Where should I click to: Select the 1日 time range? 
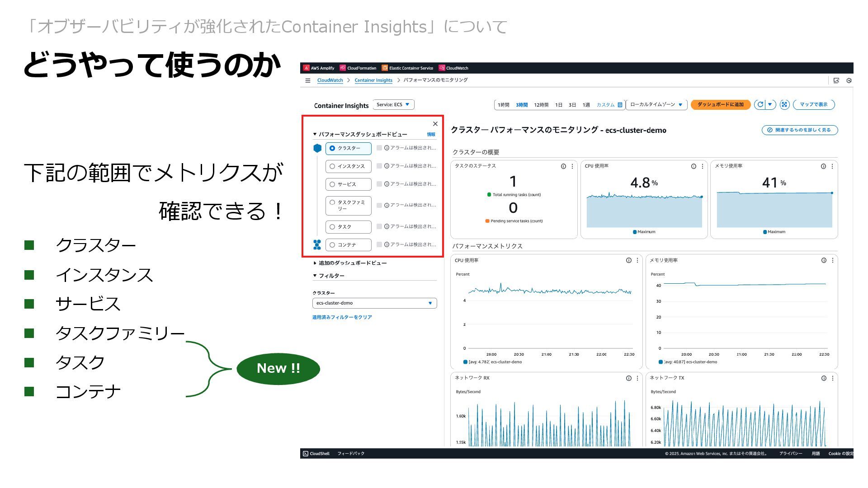[x=559, y=105]
